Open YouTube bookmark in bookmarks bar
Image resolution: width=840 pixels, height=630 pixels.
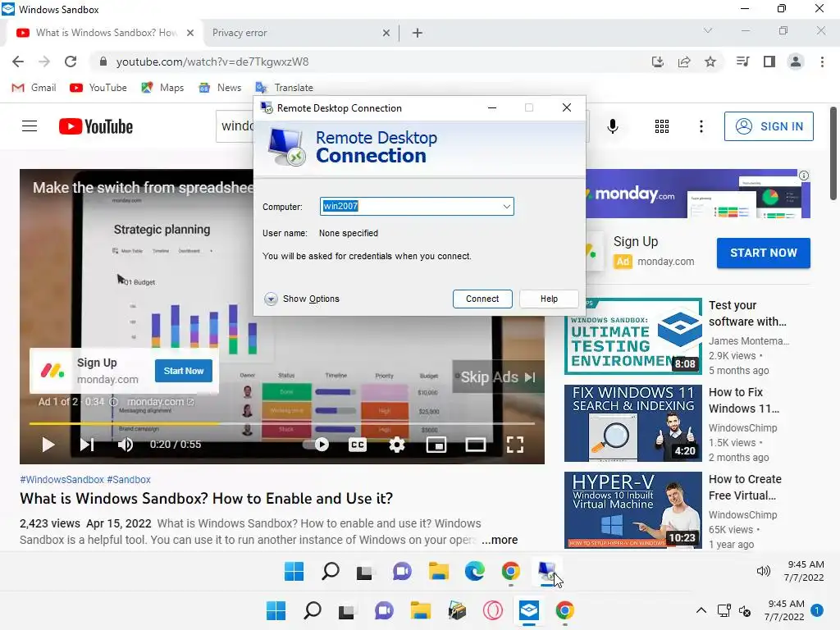click(98, 87)
